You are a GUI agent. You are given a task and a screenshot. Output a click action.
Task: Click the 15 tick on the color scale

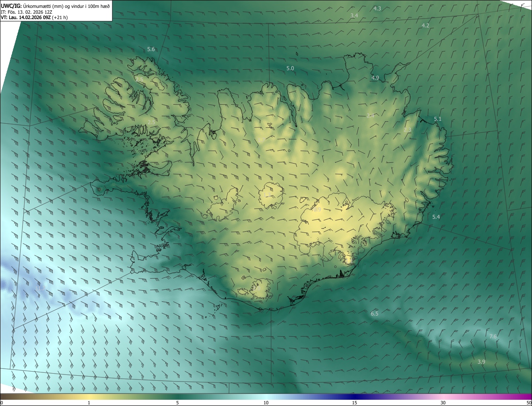tap(355, 403)
